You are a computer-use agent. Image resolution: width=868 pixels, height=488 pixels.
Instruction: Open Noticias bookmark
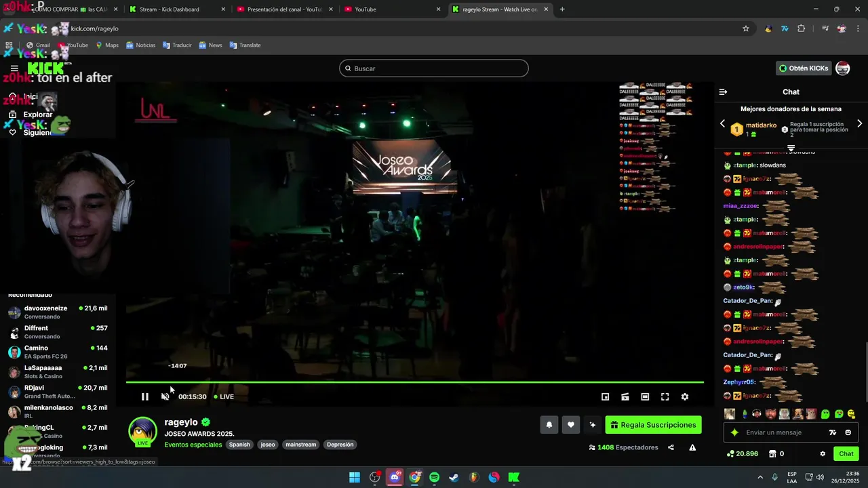[140, 45]
